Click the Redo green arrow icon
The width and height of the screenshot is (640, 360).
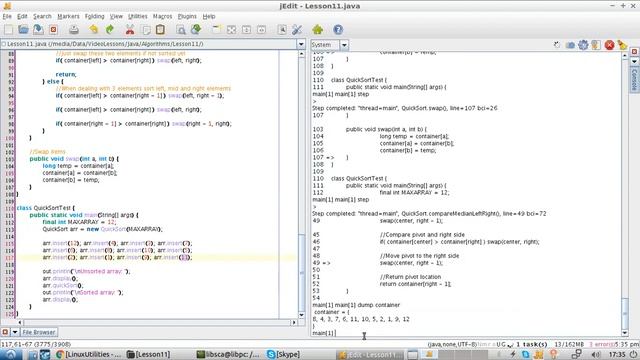(109, 29)
